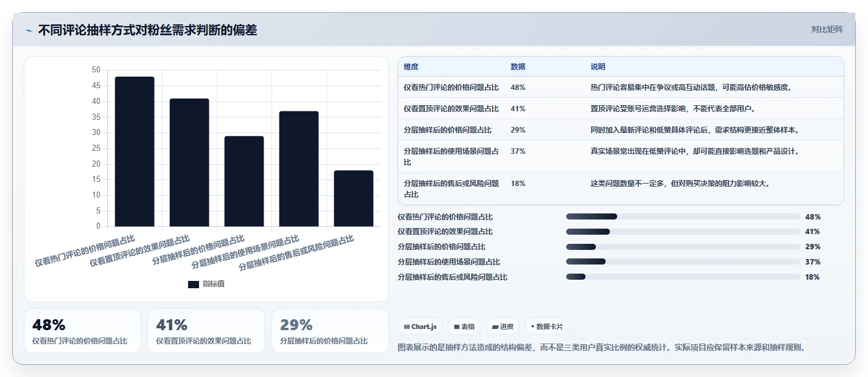Viewport: 868px width, 377px height.
Task: Click the y-axis value 0
Action: click(x=98, y=226)
